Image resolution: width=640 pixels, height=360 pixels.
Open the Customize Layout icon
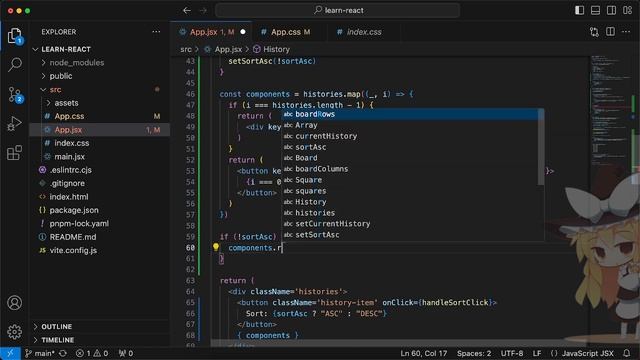(x=627, y=11)
